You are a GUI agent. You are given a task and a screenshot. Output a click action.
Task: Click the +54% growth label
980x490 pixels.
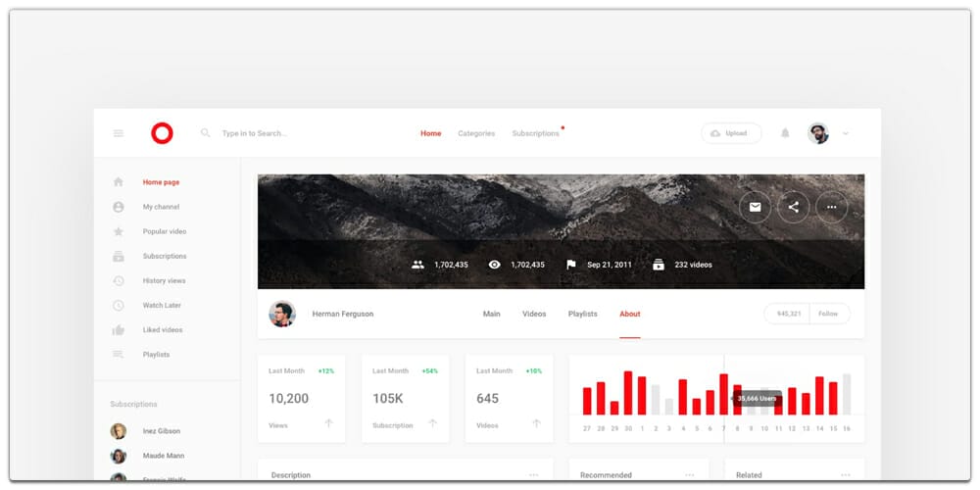pos(430,371)
